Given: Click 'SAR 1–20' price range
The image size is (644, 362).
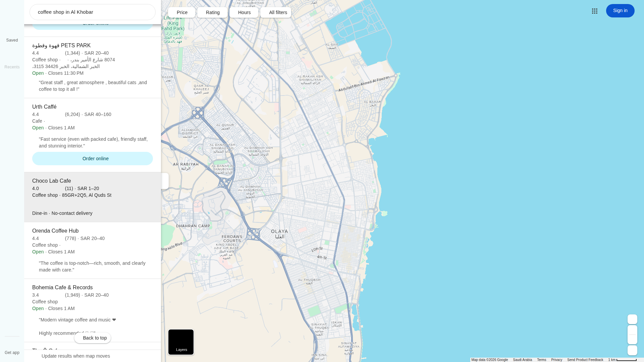Looking at the screenshot, I should pyautogui.click(x=88, y=188).
